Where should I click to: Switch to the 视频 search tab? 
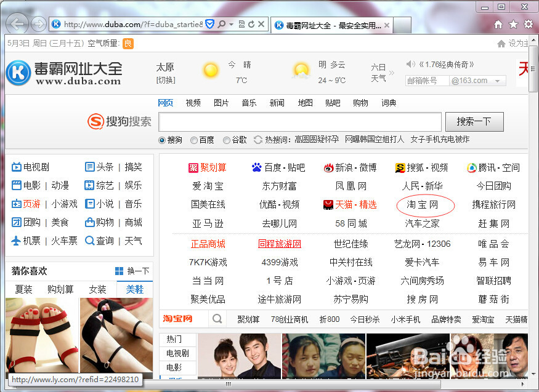[x=193, y=103]
